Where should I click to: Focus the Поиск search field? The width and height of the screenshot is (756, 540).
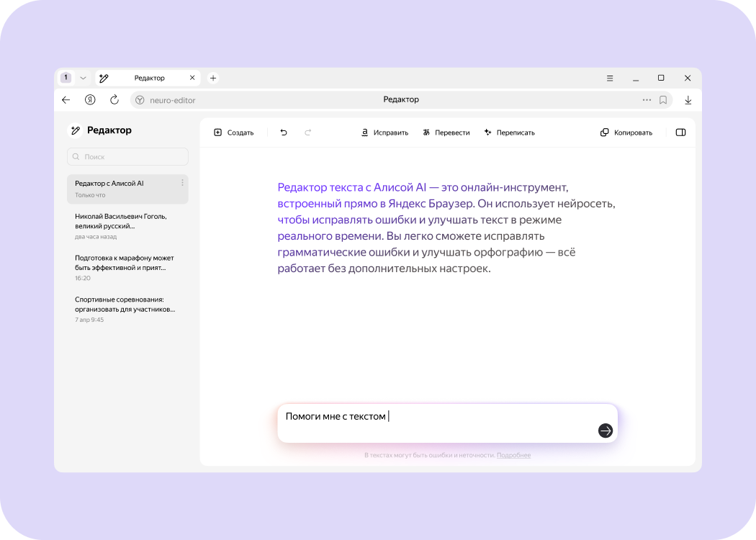point(127,157)
